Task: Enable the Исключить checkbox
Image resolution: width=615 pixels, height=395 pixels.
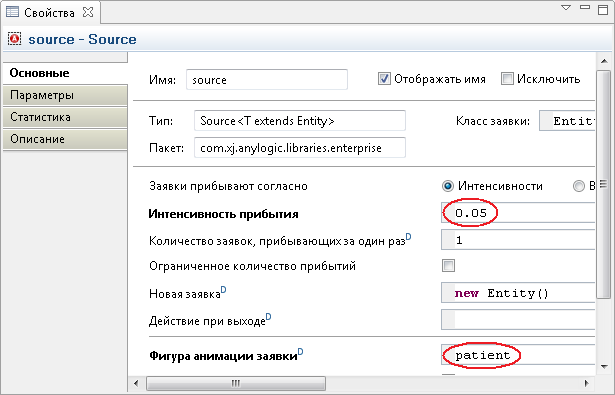Action: pyautogui.click(x=507, y=79)
